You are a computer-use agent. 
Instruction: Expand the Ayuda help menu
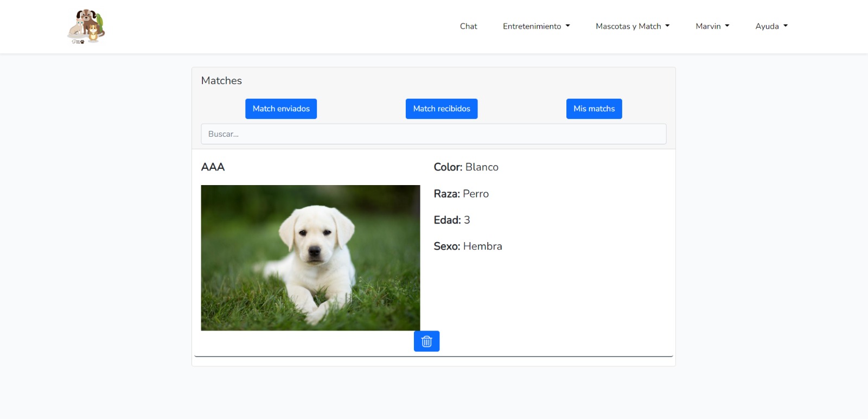[x=767, y=26]
